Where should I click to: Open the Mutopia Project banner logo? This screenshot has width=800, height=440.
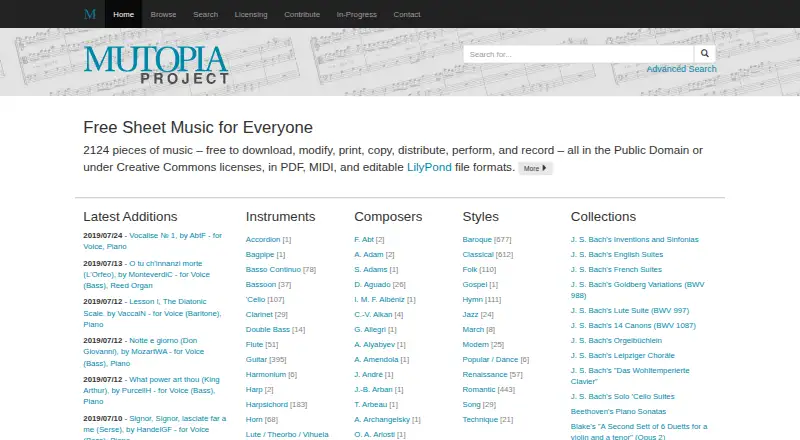pyautogui.click(x=156, y=65)
